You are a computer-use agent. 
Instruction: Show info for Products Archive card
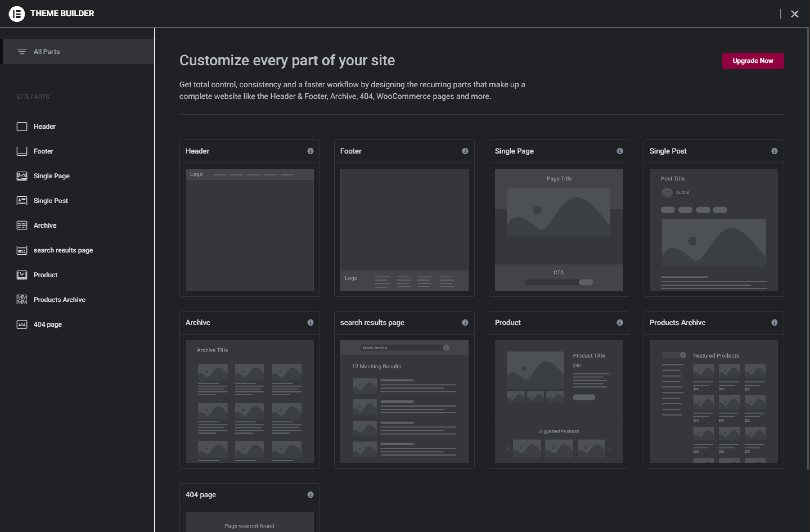(774, 323)
